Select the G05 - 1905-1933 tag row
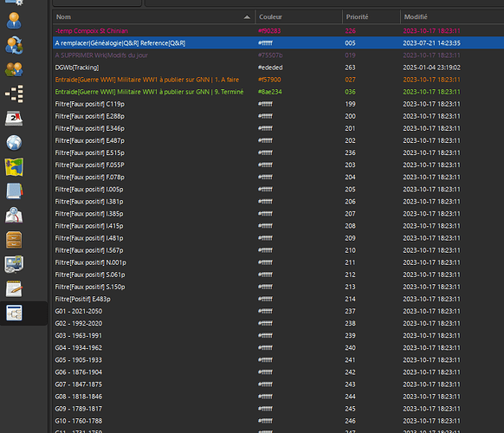The height and width of the screenshot is (433, 504). coord(278,360)
